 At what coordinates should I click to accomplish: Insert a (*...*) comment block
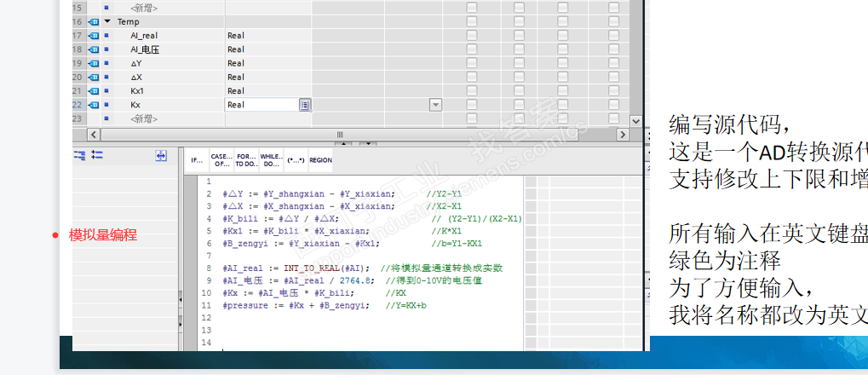tap(296, 160)
